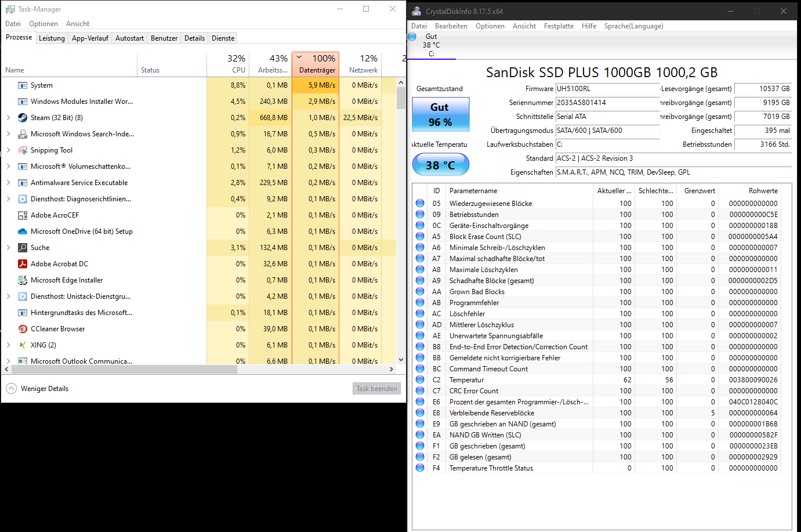Select the Betriebsstunden attribute row
The image size is (801, 532).
[597, 214]
